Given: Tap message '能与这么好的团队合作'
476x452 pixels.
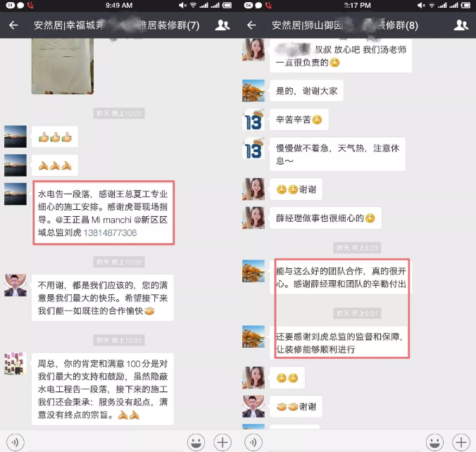Looking at the screenshot, I should 341,277.
